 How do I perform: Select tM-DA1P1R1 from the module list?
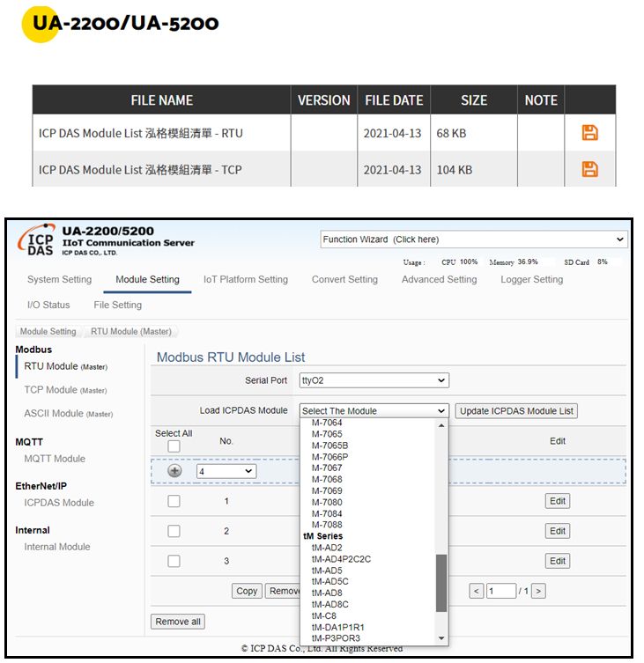coord(337,627)
